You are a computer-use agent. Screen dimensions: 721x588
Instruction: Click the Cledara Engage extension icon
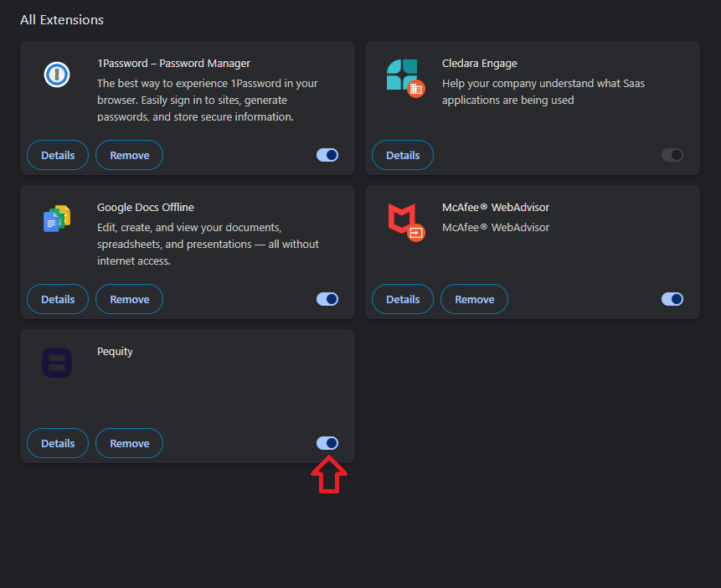(x=405, y=78)
